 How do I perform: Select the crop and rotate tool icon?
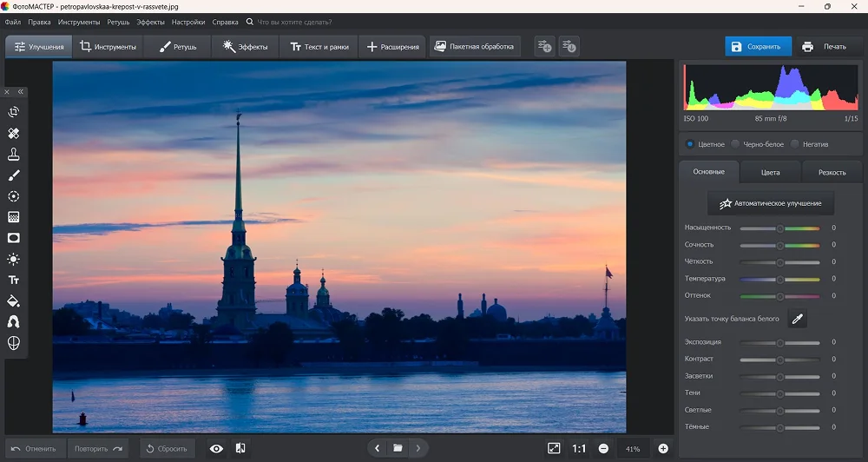click(14, 112)
